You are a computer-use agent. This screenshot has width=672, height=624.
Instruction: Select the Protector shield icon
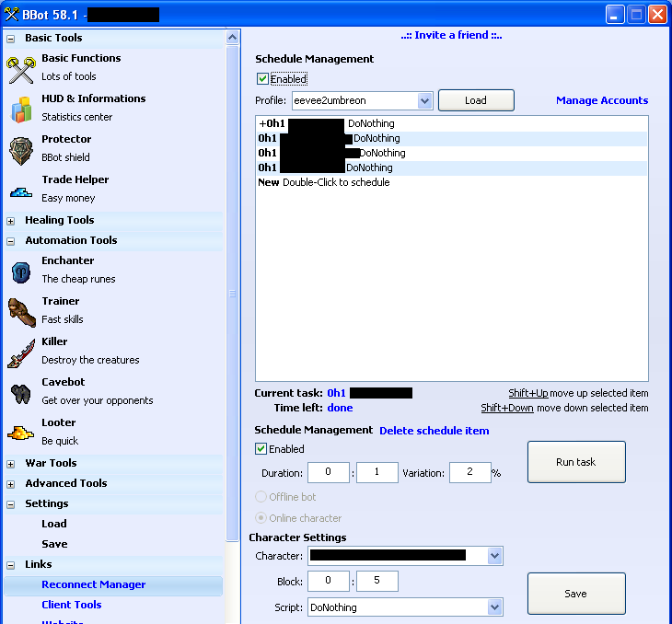21,149
